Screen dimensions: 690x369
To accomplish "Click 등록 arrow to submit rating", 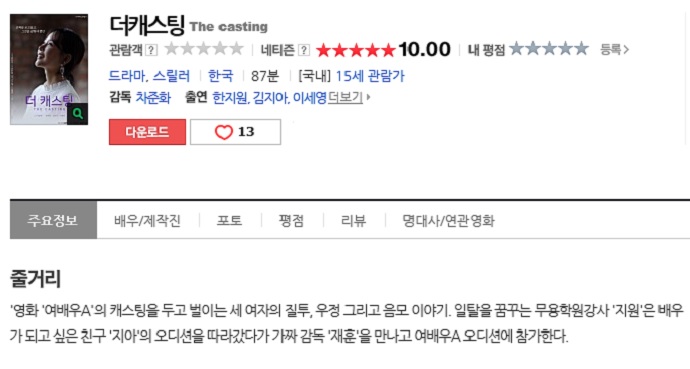I will 614,49.
